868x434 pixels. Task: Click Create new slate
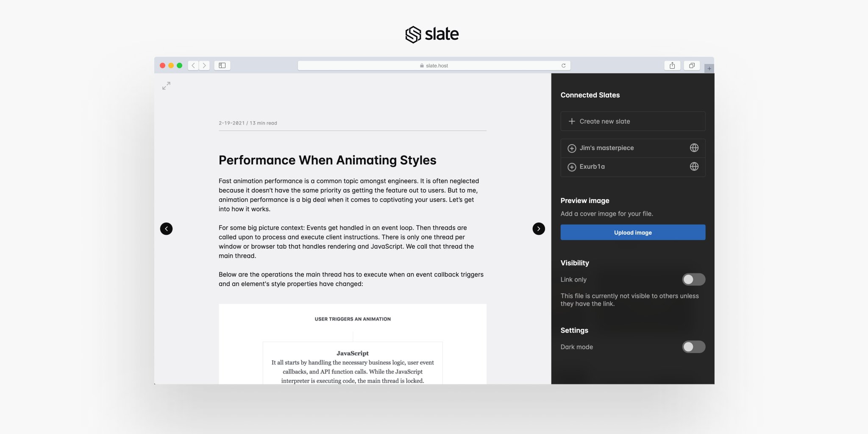pyautogui.click(x=633, y=121)
